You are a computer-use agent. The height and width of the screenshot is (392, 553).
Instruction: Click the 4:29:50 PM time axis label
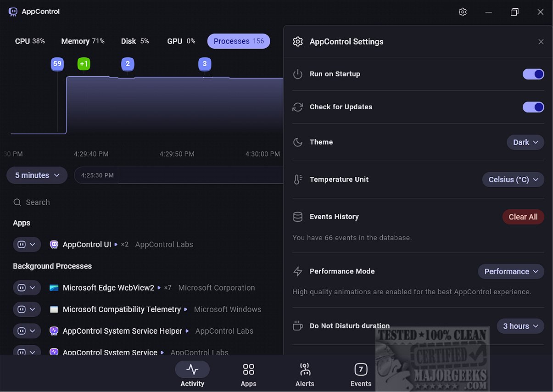[x=177, y=154]
